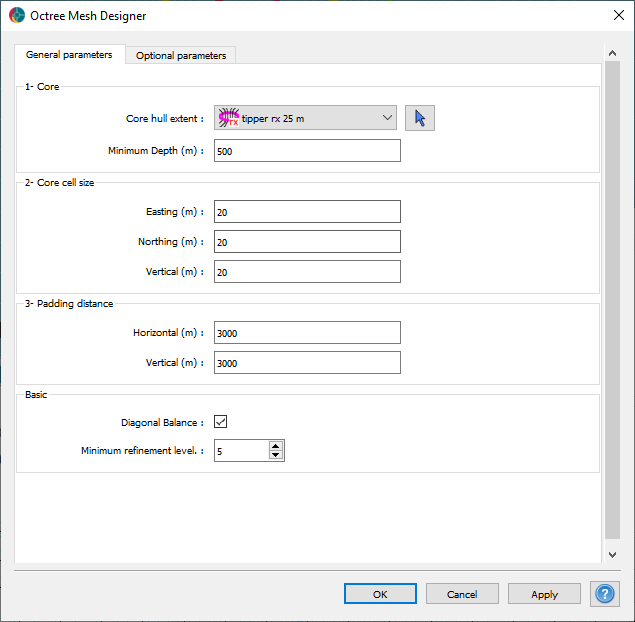Decrease the minimum refinement level
This screenshot has height=622, width=635.
pos(276,455)
